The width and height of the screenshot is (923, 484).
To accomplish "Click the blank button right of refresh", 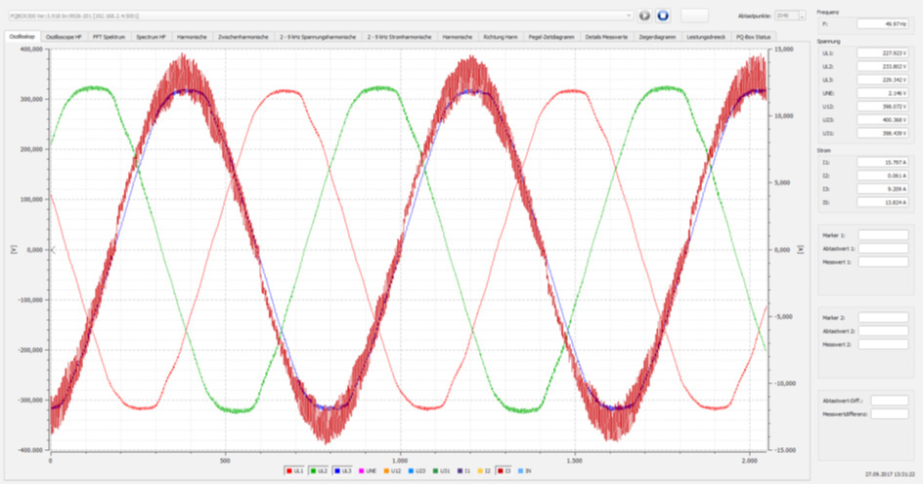I will (x=695, y=15).
